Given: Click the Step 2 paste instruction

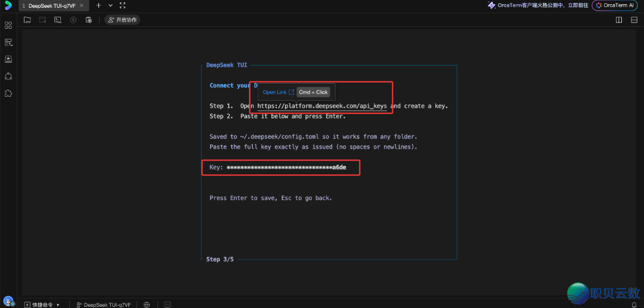Looking at the screenshot, I should tap(278, 116).
